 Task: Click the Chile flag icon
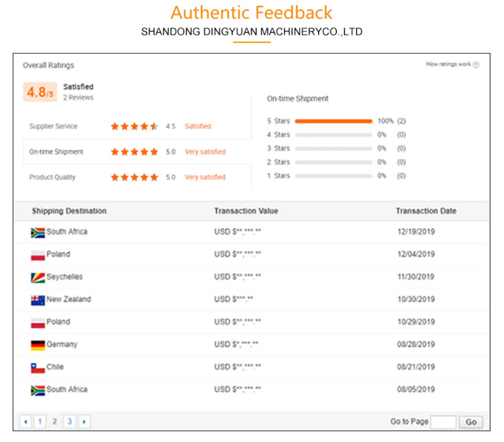38,368
